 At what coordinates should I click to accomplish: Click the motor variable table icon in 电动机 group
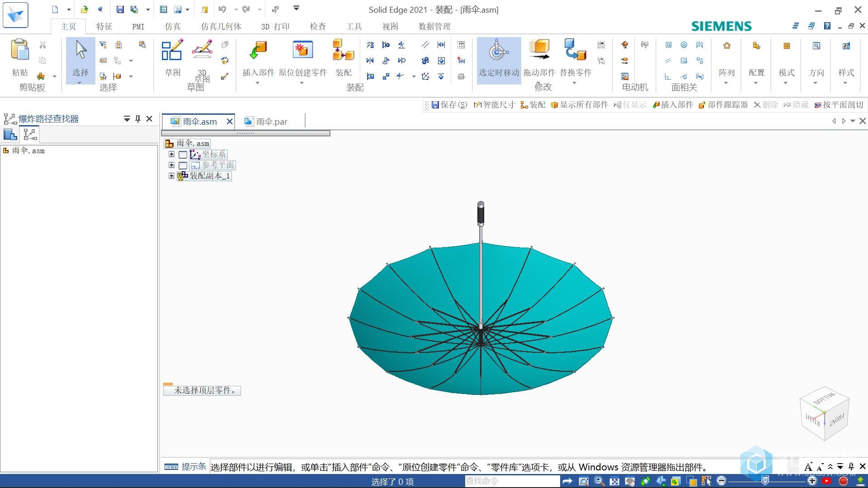pyautogui.click(x=624, y=76)
